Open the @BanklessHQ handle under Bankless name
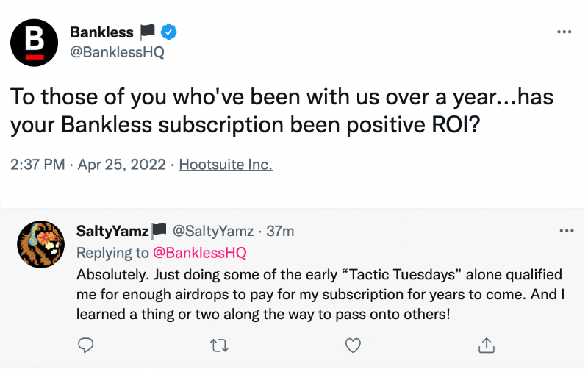Image resolution: width=588 pixels, height=372 pixels. 117,52
